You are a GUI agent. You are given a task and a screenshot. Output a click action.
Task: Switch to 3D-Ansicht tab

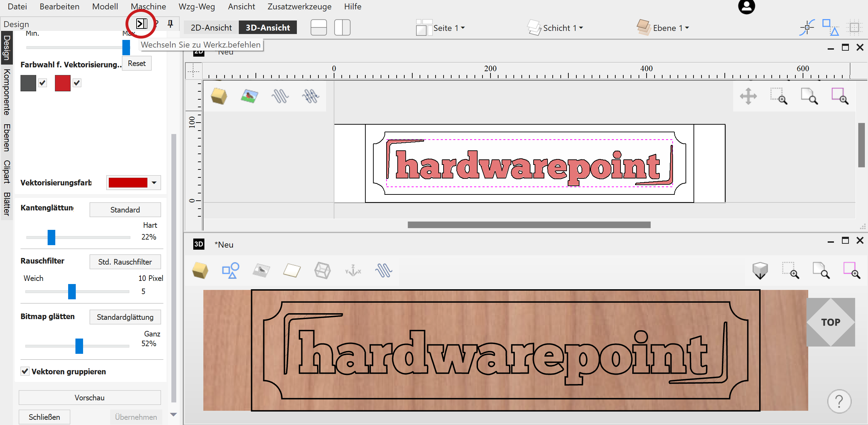pos(268,27)
